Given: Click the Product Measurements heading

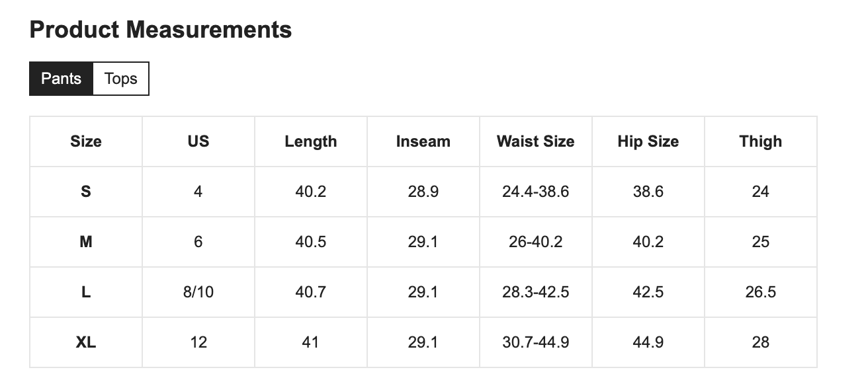Looking at the screenshot, I should 161,30.
